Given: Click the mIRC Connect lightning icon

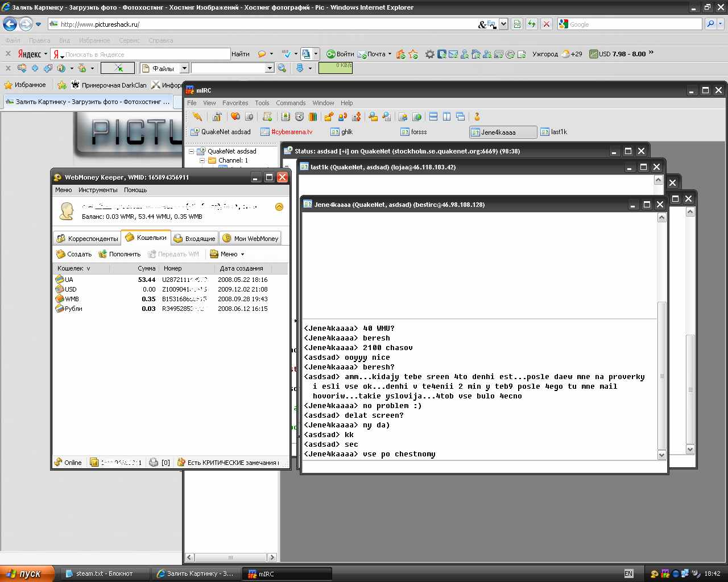Looking at the screenshot, I should (x=197, y=117).
